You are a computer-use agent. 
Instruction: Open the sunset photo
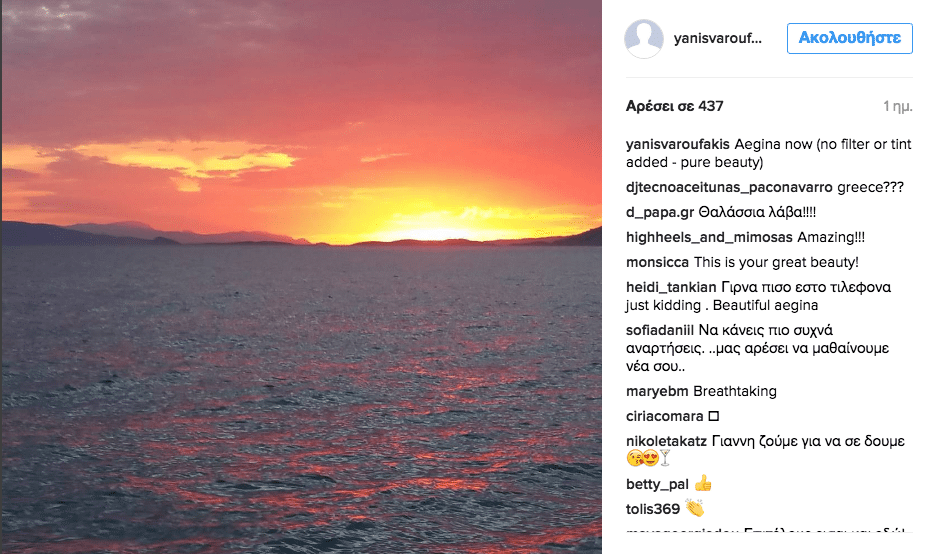[x=301, y=277]
